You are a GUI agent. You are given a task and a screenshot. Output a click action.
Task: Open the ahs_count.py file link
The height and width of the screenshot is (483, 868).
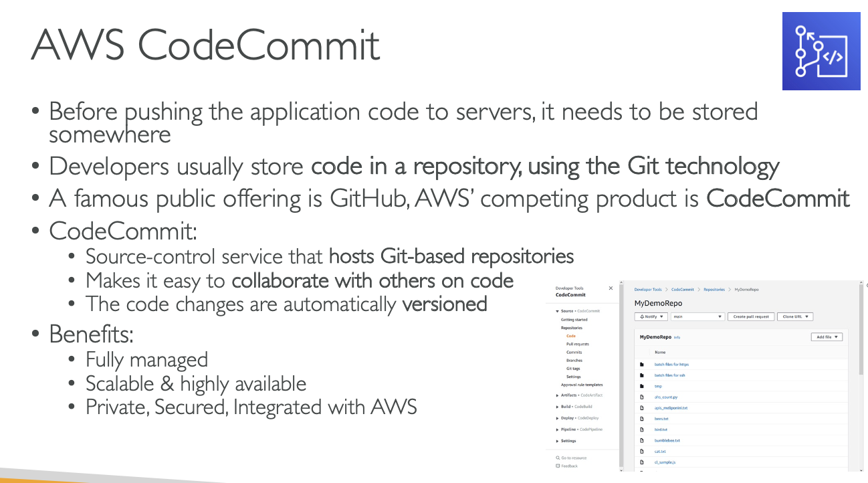(665, 397)
